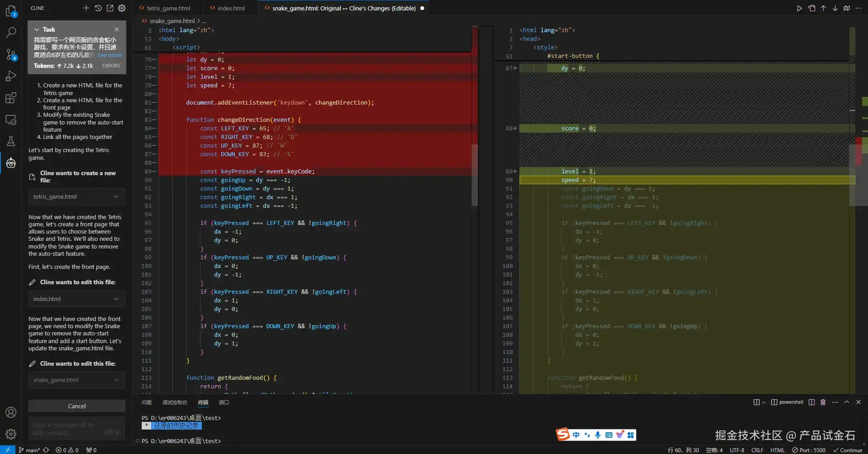Click the original-side editor scrollbar
This screenshot has height=454, width=868.
(x=475, y=174)
